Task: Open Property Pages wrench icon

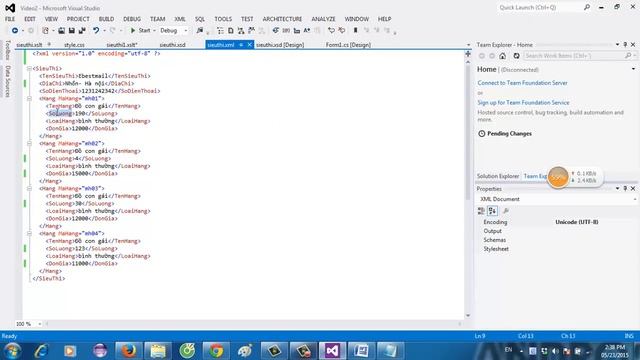Action: (x=506, y=211)
